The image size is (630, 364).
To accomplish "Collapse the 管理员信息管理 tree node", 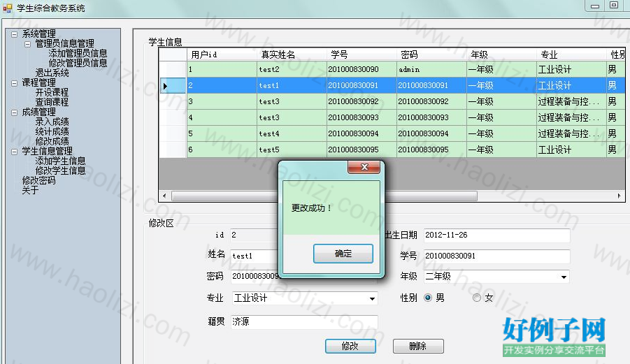I will (x=28, y=44).
